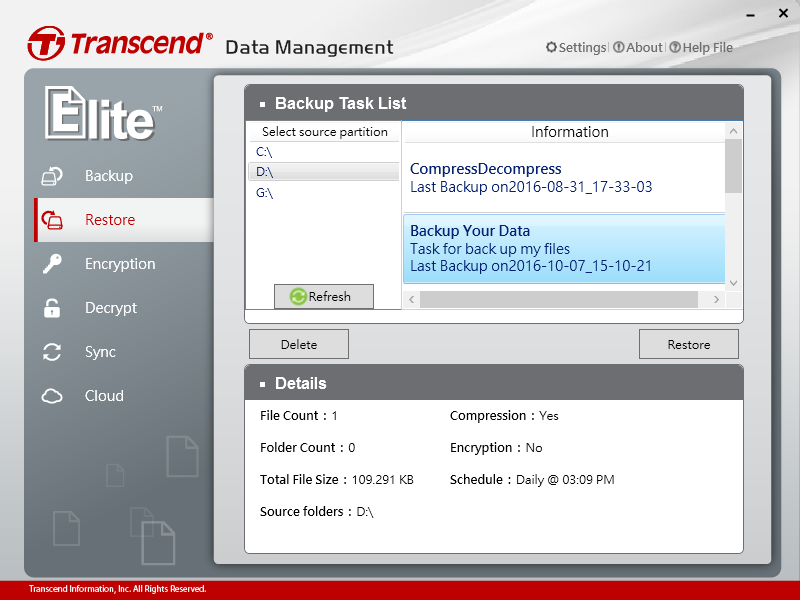This screenshot has width=800, height=600.
Task: Select the G:\ source partition
Action: coord(264,193)
